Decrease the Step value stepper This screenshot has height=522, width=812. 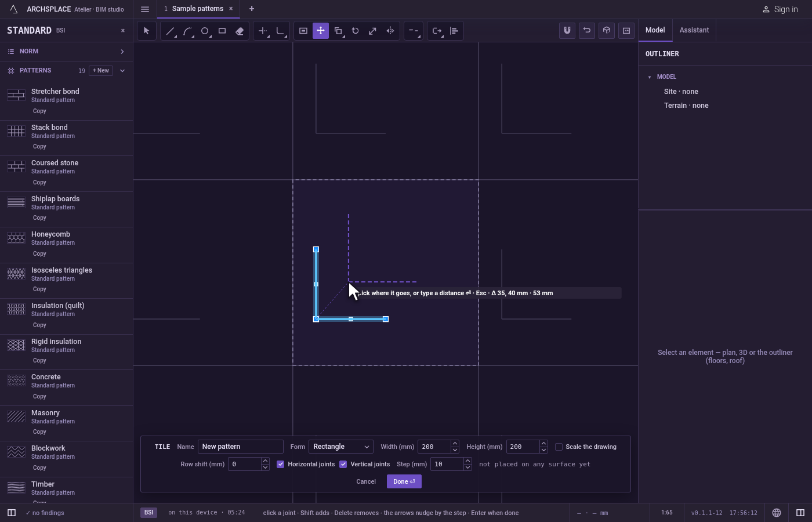[467, 467]
